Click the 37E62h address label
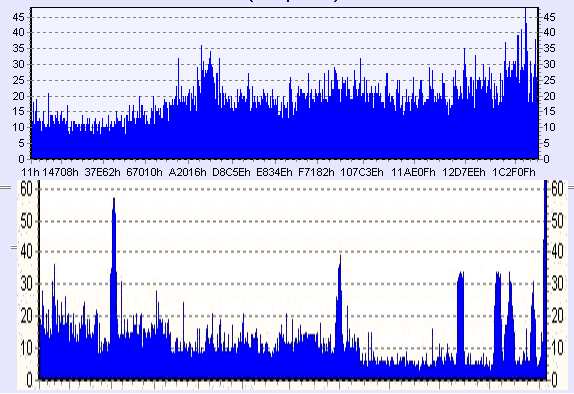Image resolution: width=574 pixels, height=394 pixels. [x=102, y=172]
